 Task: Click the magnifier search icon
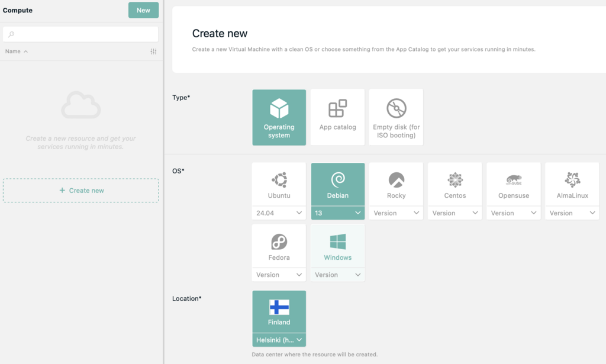[x=11, y=34]
